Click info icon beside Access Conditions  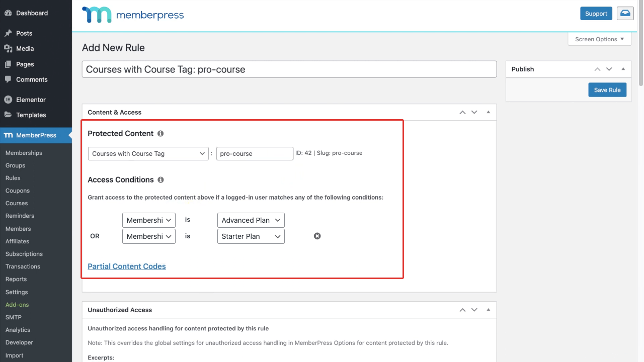point(160,180)
